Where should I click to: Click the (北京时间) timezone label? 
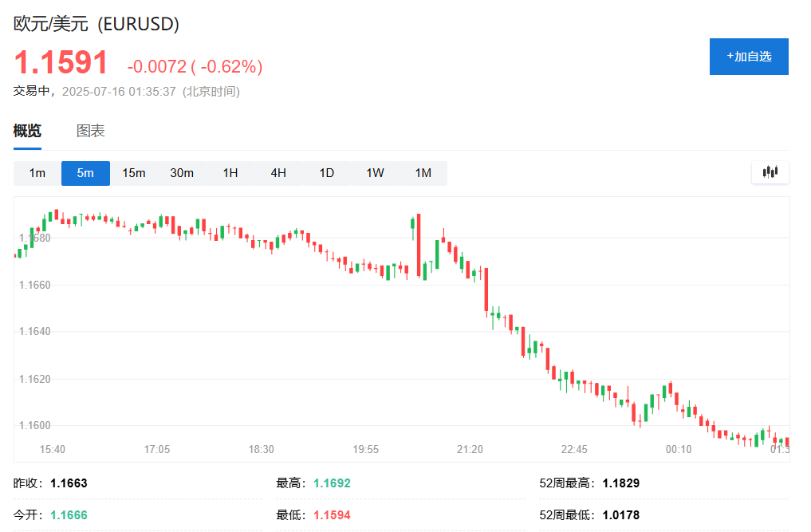211,92
